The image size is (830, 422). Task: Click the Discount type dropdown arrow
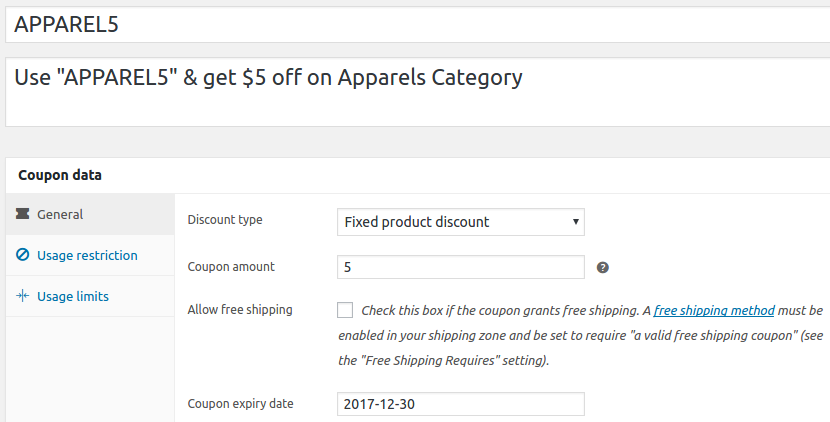[575, 222]
